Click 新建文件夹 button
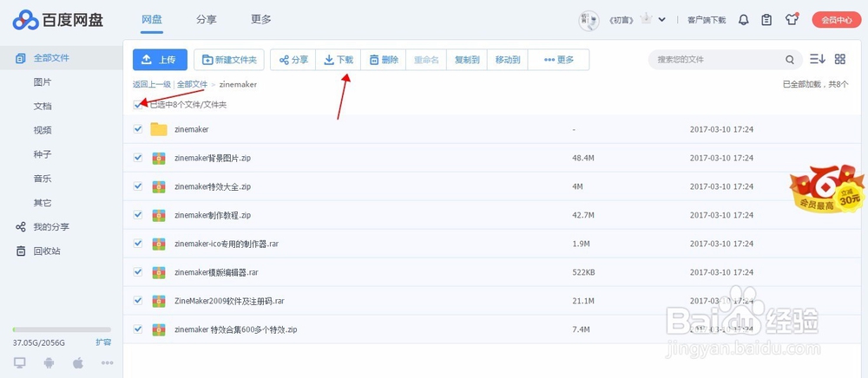The image size is (868, 378). coord(229,60)
